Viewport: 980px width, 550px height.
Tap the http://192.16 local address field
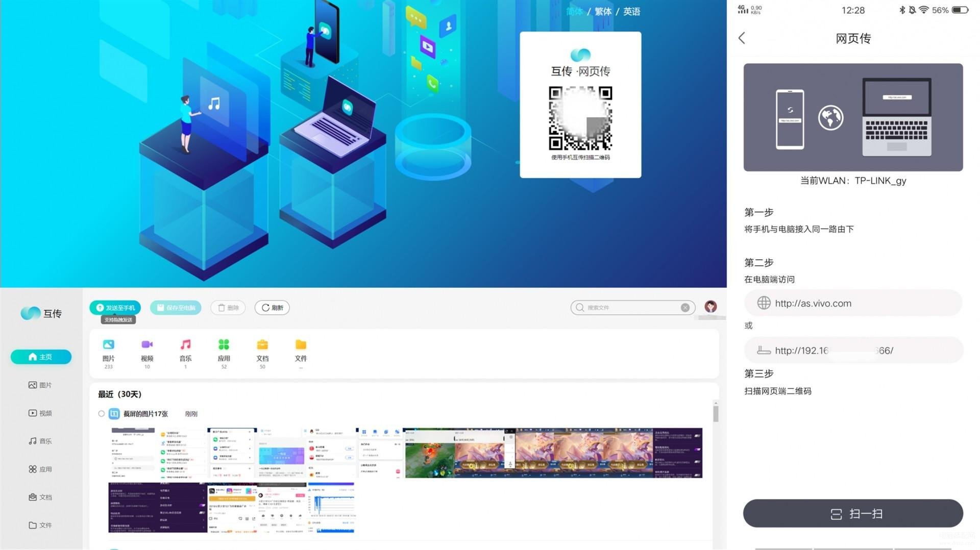[853, 351]
